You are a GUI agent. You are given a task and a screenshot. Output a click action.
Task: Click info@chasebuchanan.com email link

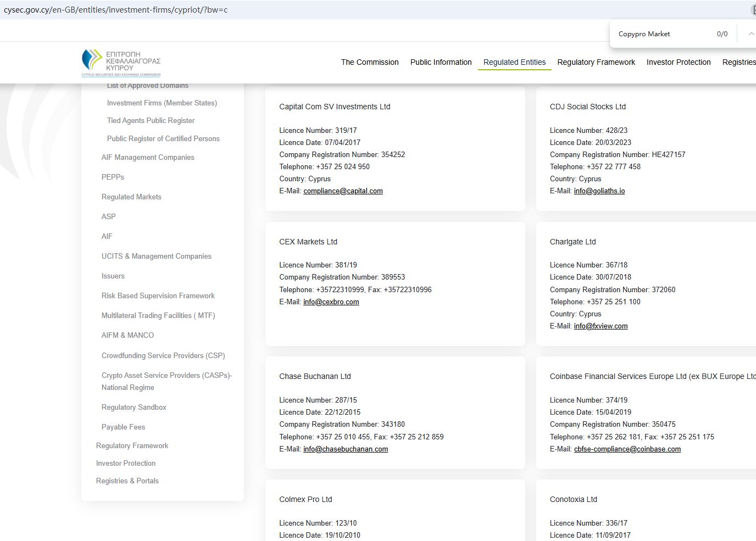coord(345,449)
